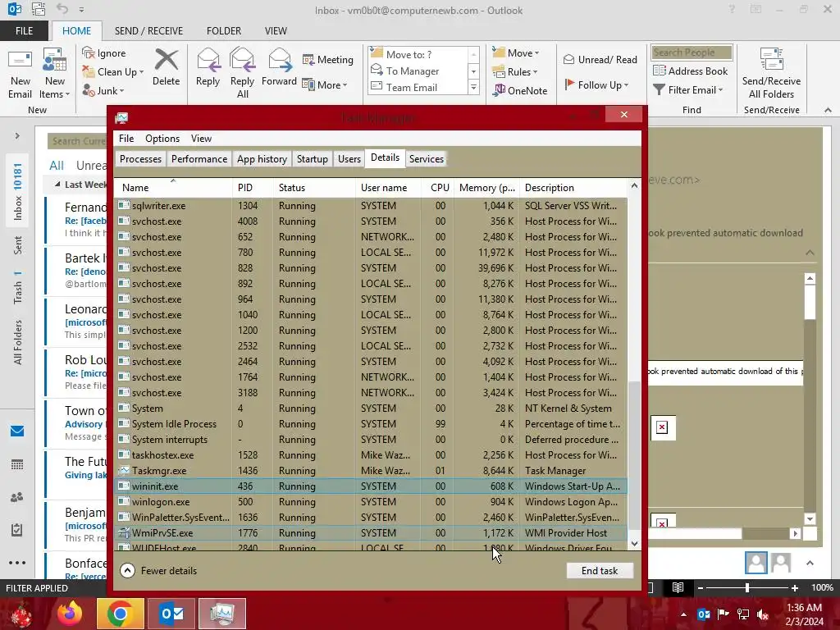Open the Follow Up flag dropdown
840x630 pixels.
(596, 84)
